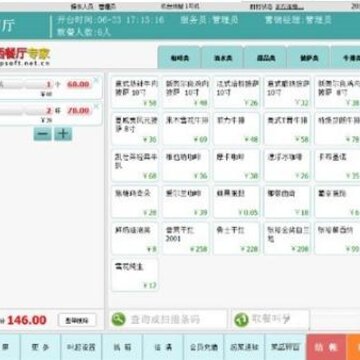
Task: Click the 70.00 amount in second order
Action: click(78, 111)
